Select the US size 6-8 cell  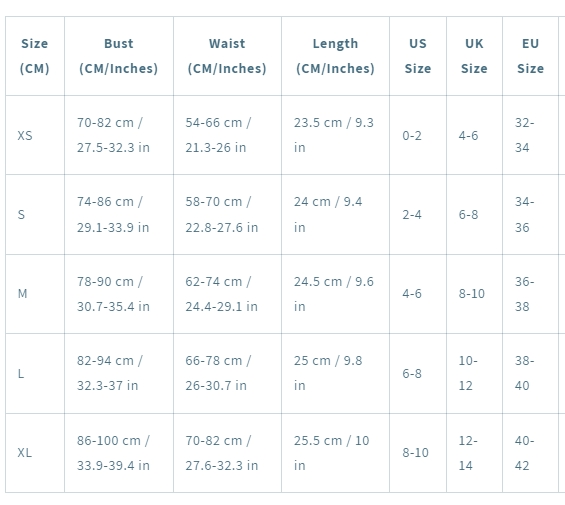coord(418,373)
